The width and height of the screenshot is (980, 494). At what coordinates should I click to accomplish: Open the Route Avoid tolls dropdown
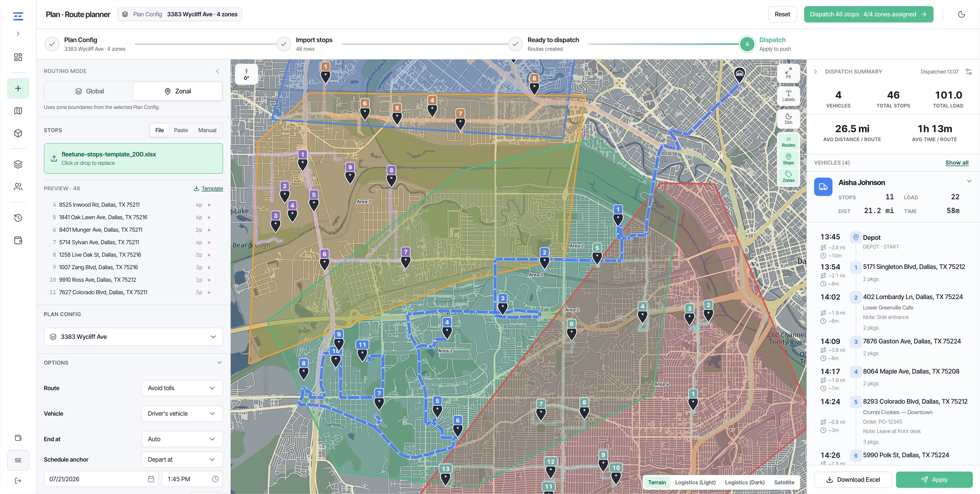pyautogui.click(x=182, y=388)
